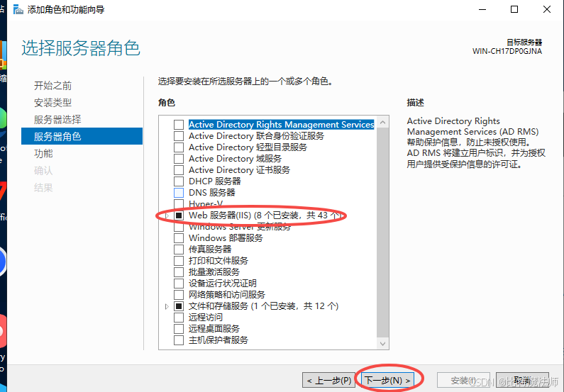Click the roles list scrollbar thumb

(382, 233)
